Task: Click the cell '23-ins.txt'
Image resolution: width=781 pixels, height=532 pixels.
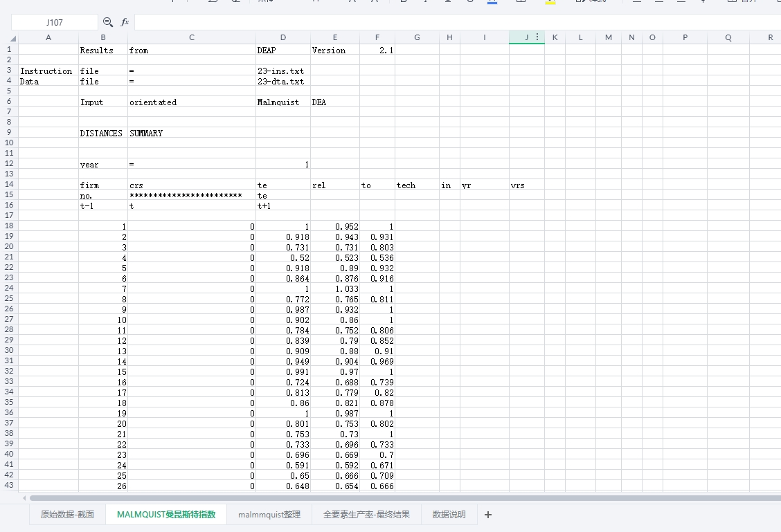Action: tap(283, 71)
